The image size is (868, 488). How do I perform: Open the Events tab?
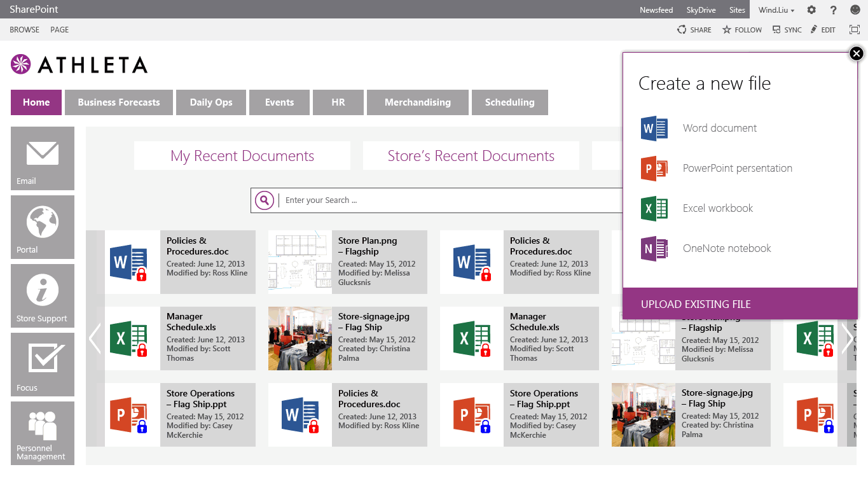[x=280, y=102]
